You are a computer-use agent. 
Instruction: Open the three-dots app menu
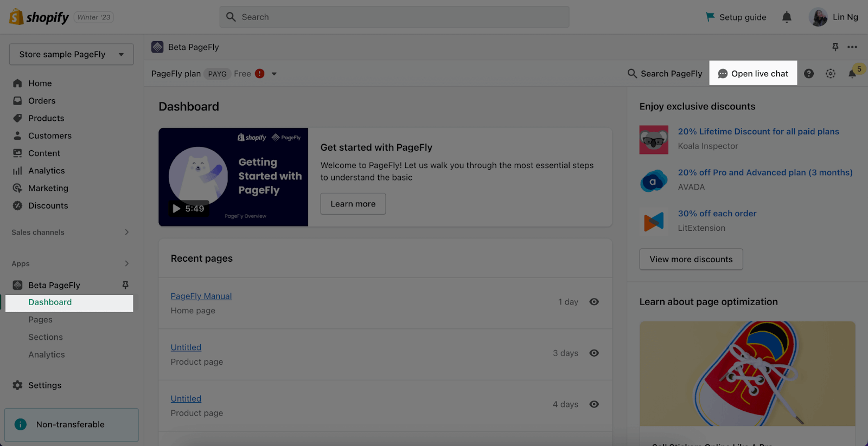[852, 47]
